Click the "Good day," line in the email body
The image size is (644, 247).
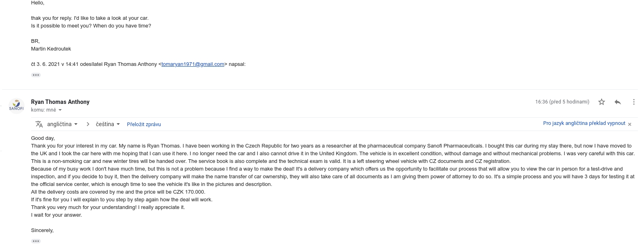tap(43, 138)
